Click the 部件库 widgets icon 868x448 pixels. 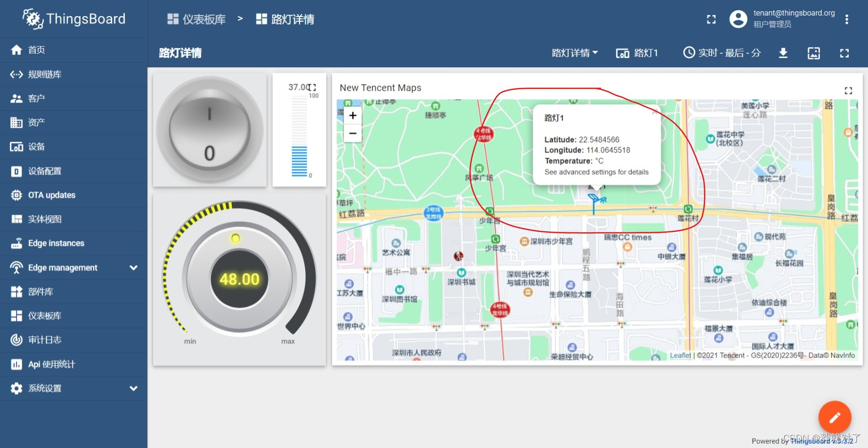(x=17, y=292)
